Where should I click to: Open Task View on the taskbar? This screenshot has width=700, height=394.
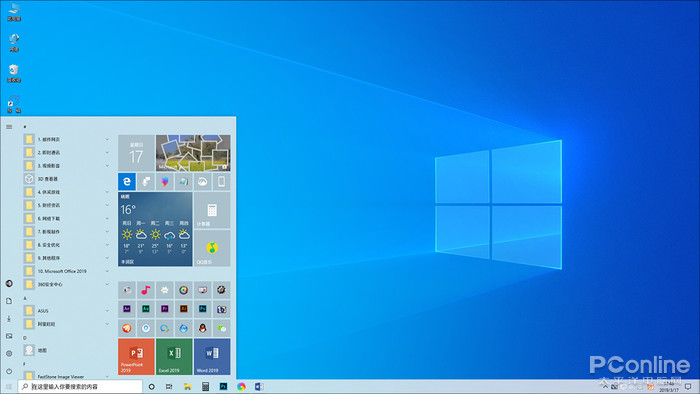pyautogui.click(x=169, y=386)
